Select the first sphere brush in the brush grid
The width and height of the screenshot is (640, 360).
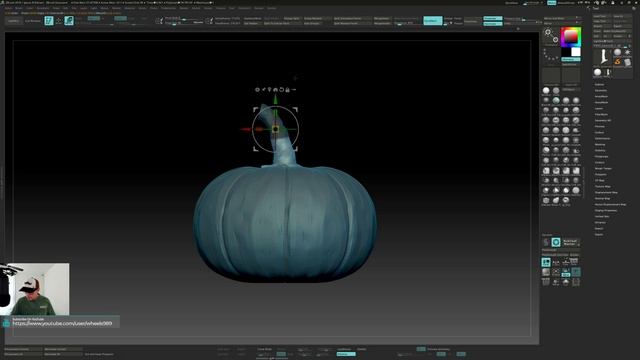(546, 91)
